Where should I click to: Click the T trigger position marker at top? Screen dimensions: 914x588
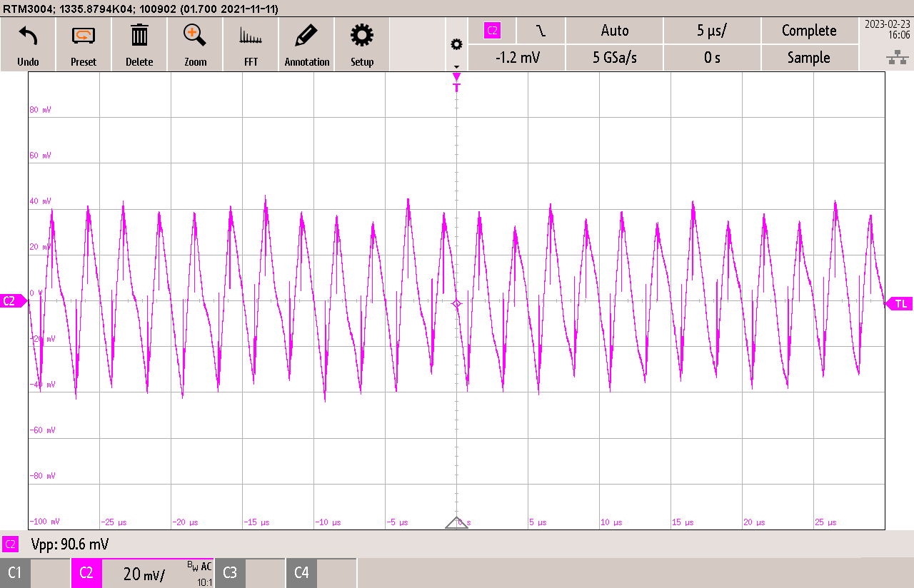(x=456, y=82)
